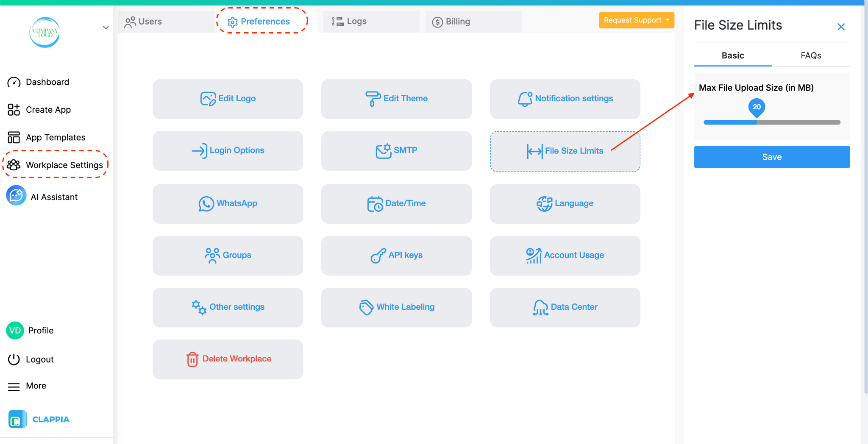Click the SMTP mail gear icon

[x=384, y=151]
